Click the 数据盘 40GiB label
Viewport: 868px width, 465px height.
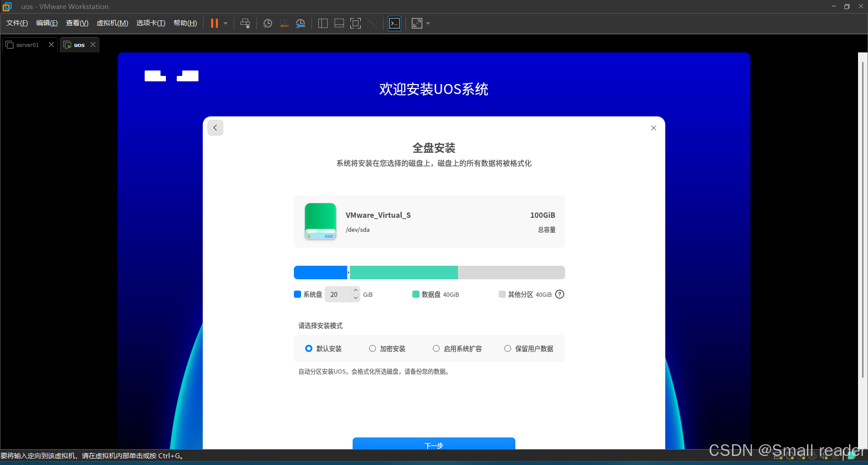[x=440, y=294]
